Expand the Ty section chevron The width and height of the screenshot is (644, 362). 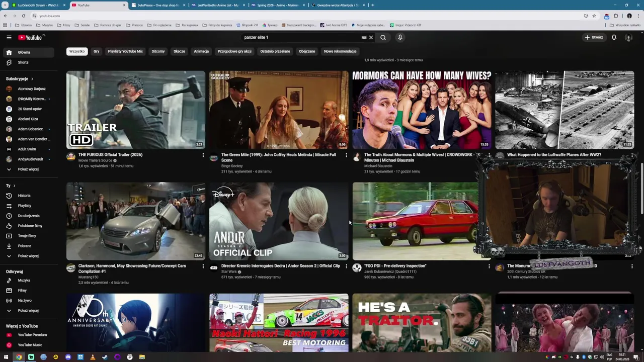(x=14, y=186)
